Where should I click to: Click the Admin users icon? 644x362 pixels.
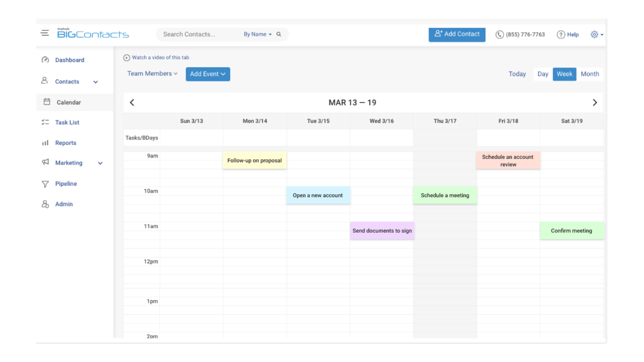(x=45, y=204)
